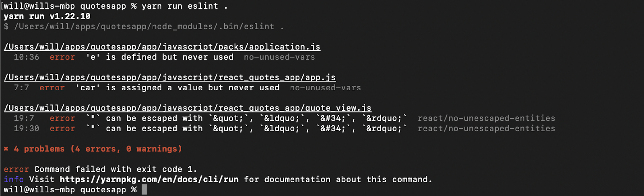Open the react_quotes_app/app.js file path
This screenshot has width=644, height=196.
click(170, 77)
